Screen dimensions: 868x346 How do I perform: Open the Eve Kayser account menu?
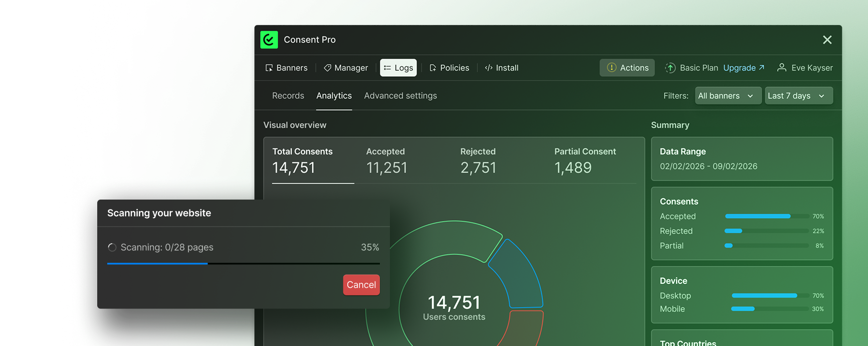[x=805, y=68]
